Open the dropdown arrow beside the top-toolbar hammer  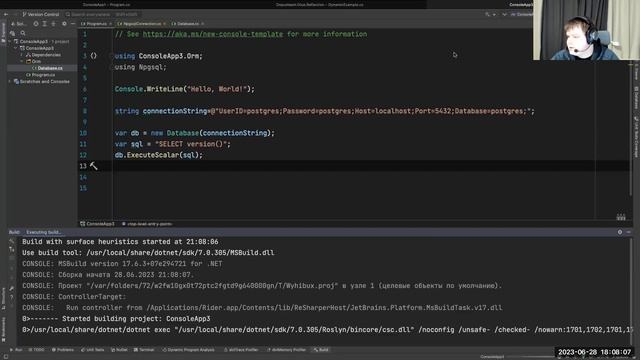pyautogui.click(x=494, y=14)
